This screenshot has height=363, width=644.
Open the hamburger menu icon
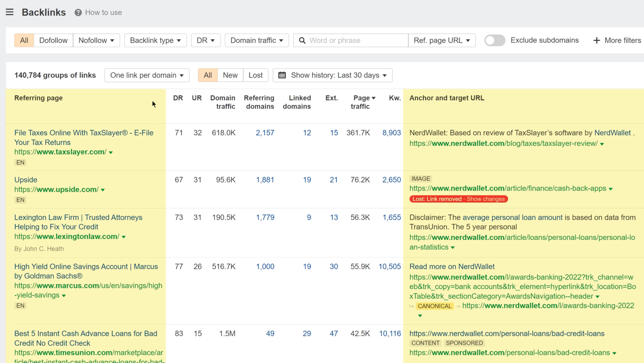pyautogui.click(x=9, y=12)
